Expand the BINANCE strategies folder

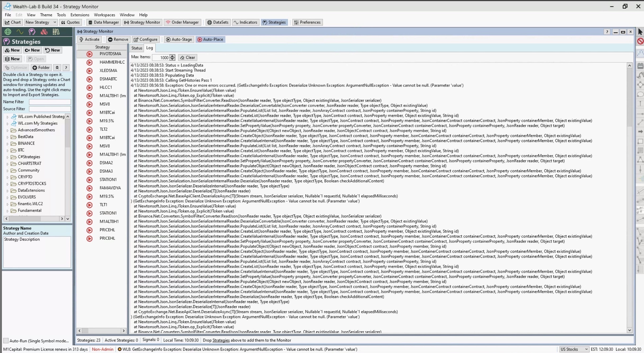(x=8, y=144)
